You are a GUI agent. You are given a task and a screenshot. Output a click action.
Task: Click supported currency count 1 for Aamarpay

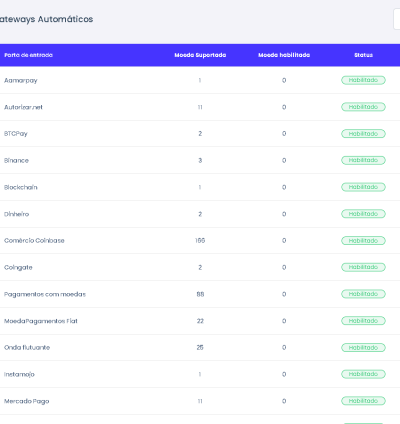(x=200, y=80)
